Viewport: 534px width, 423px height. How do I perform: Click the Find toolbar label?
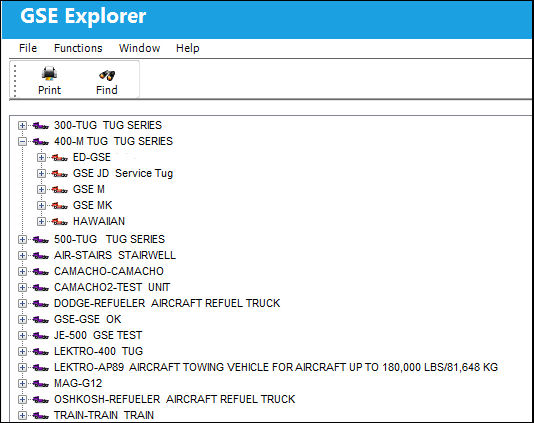[x=107, y=90]
